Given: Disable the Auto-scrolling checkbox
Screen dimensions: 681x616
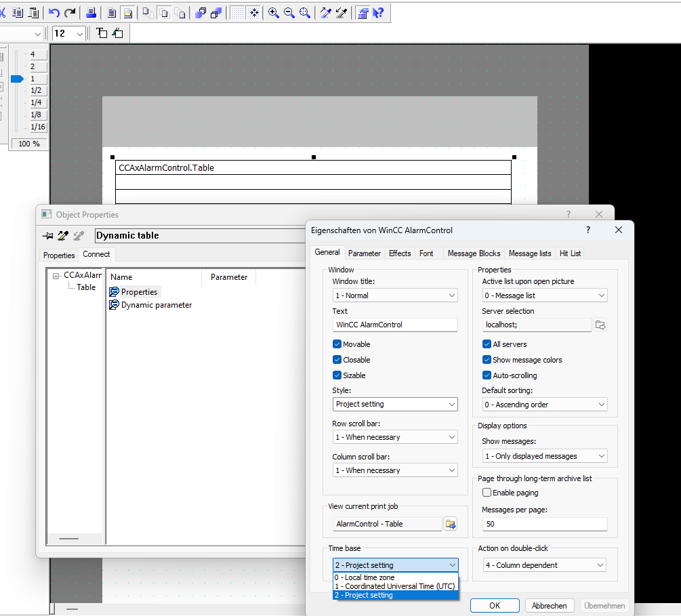Looking at the screenshot, I should 487,375.
